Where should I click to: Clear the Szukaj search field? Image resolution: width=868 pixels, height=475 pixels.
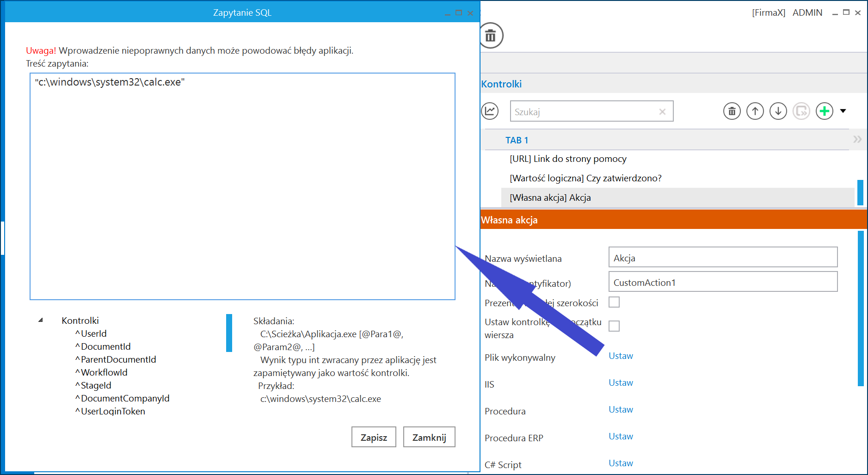pos(662,111)
